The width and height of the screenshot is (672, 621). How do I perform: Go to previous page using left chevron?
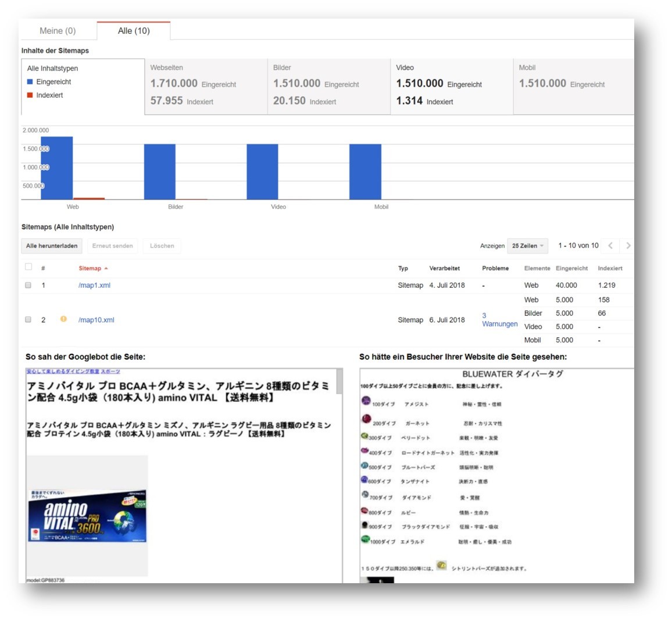[610, 245]
